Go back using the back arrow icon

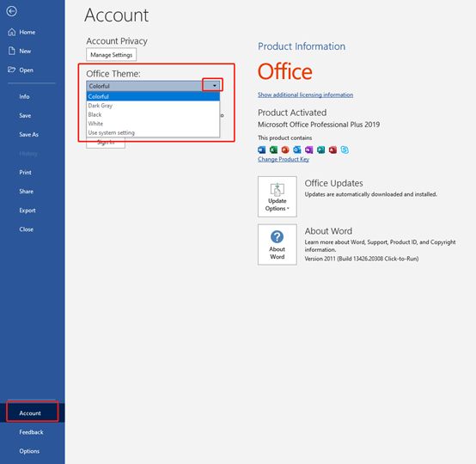coord(11,11)
